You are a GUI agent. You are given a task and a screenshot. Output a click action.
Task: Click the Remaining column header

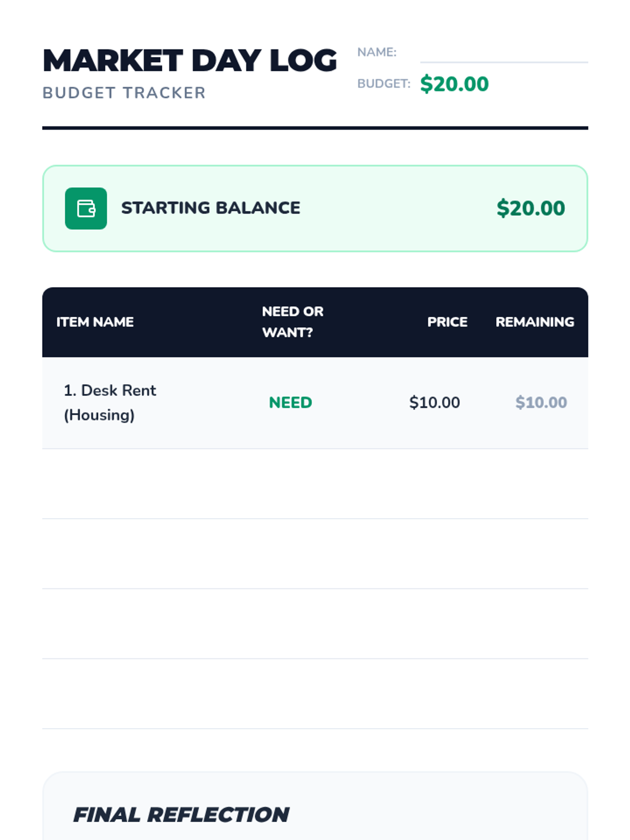[x=535, y=322]
